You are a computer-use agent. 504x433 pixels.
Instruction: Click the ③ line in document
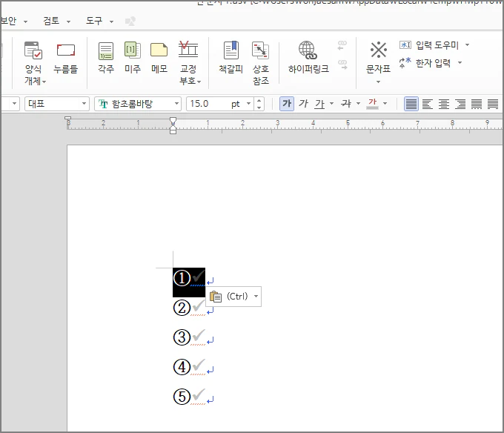tap(189, 337)
